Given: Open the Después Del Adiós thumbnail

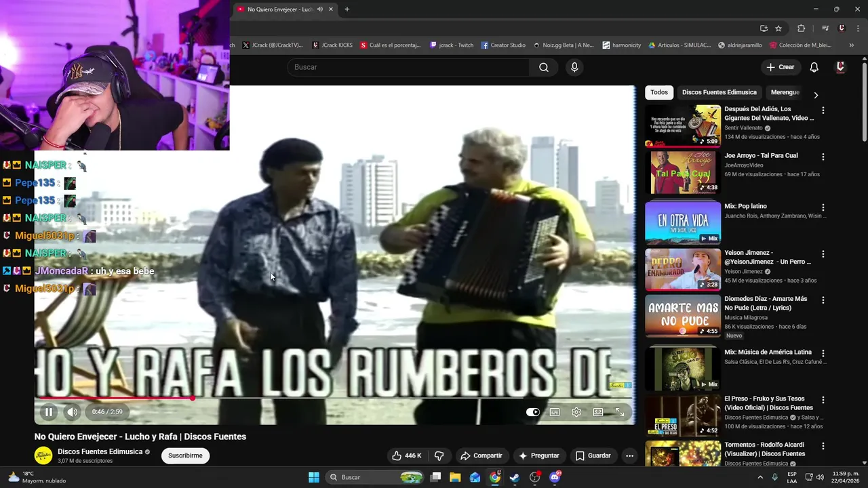Looking at the screenshot, I should (683, 125).
